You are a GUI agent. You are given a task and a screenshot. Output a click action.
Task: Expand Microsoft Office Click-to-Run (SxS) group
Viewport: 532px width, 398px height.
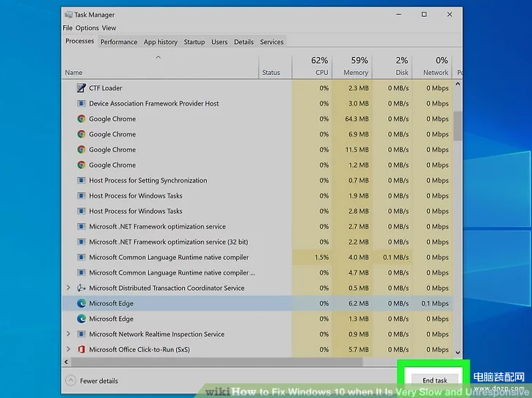[x=68, y=349]
